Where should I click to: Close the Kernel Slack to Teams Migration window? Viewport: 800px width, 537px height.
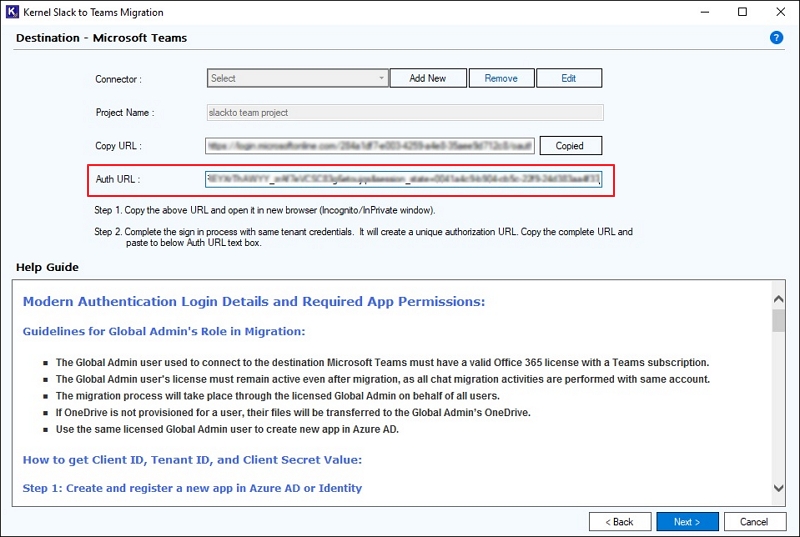coord(781,12)
